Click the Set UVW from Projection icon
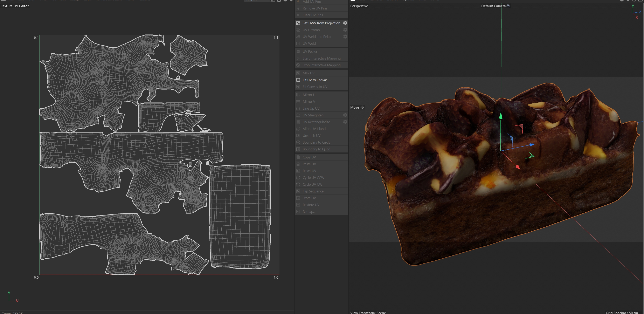This screenshot has height=314, width=644. tap(298, 23)
